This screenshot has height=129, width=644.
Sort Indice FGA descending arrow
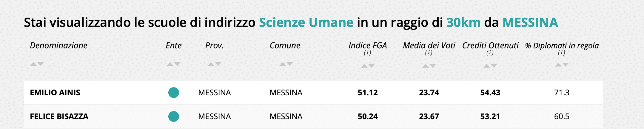pos(372,66)
